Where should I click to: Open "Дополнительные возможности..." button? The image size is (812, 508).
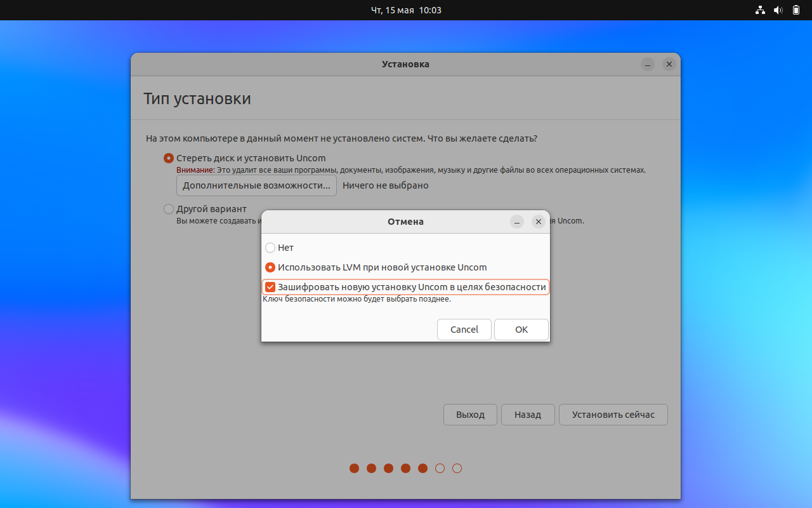tap(256, 185)
